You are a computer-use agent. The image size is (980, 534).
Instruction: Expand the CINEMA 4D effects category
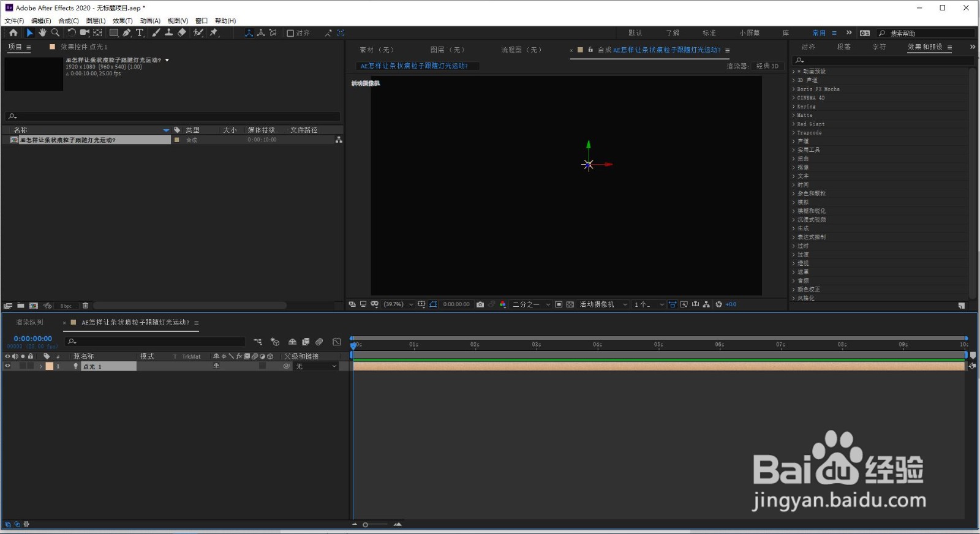(x=794, y=98)
